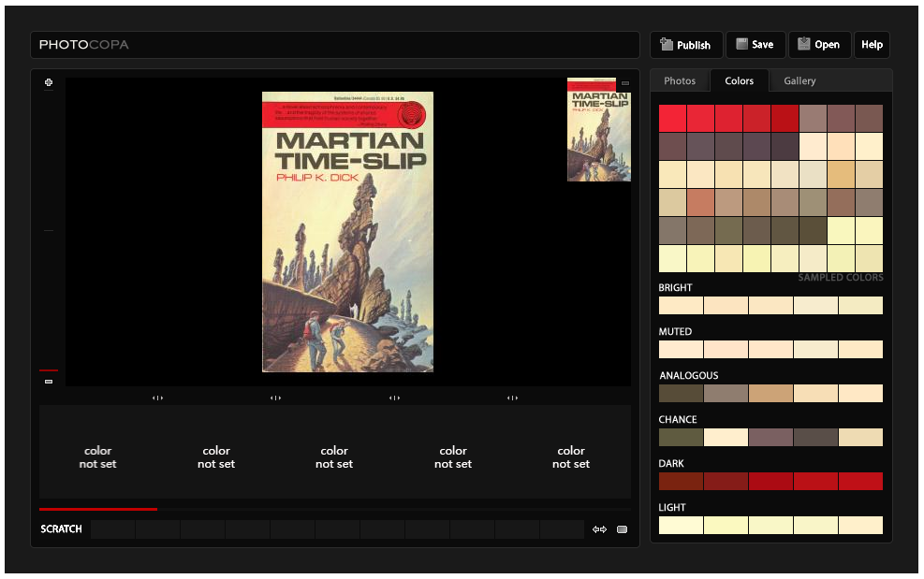
Task: Click divider handle between fourth and fifth color slots
Action: pos(513,398)
